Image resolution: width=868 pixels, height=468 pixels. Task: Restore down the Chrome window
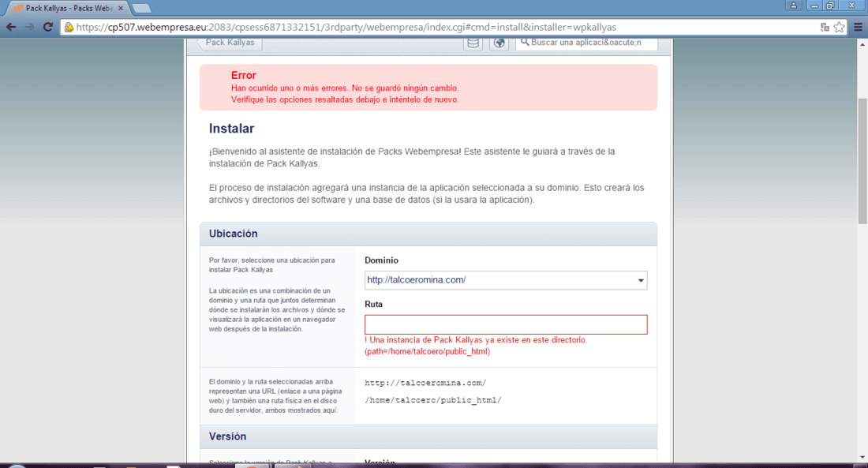pyautogui.click(x=830, y=6)
